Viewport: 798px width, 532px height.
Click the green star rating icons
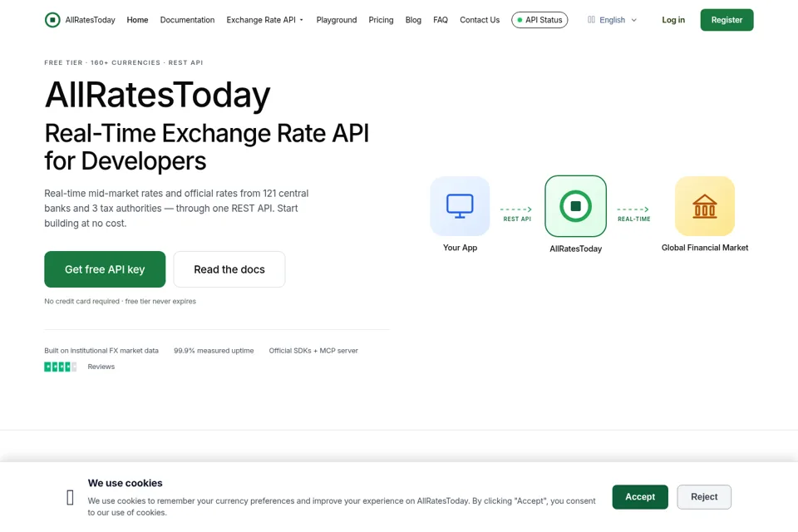(x=61, y=367)
